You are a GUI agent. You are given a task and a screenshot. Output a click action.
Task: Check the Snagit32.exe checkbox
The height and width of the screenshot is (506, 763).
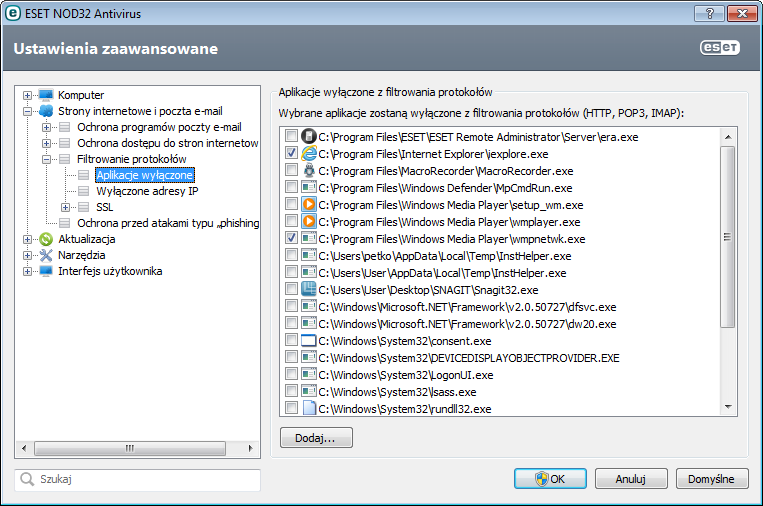pos(291,289)
